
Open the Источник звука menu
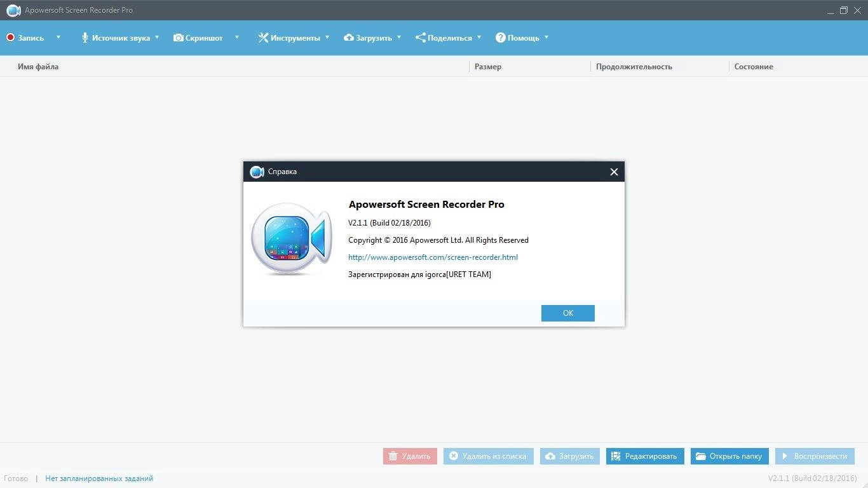click(121, 38)
